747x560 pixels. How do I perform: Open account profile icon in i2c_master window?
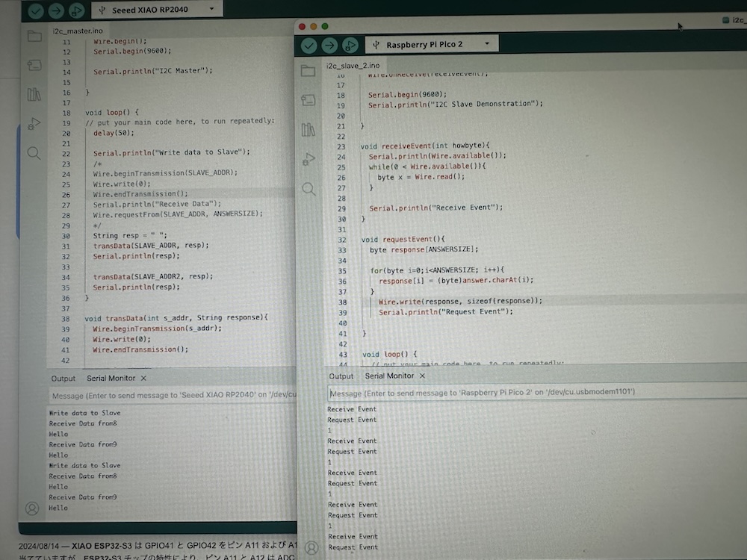click(x=32, y=508)
